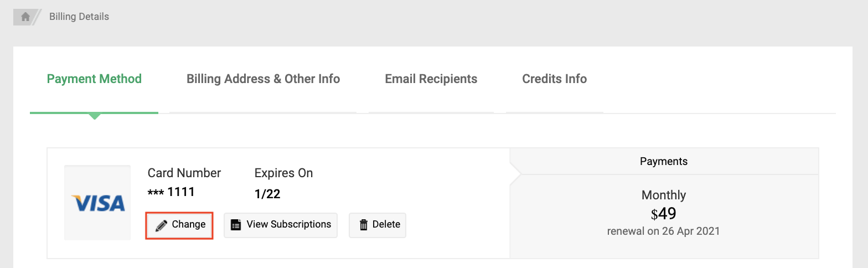Click the trash icon on Delete
The width and height of the screenshot is (868, 268).
click(x=364, y=225)
